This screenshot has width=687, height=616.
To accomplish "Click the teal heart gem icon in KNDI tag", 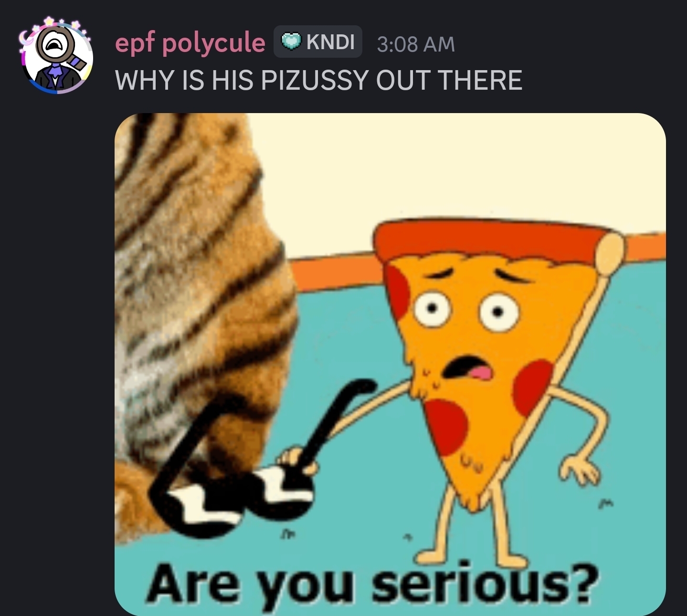I will pos(291,42).
